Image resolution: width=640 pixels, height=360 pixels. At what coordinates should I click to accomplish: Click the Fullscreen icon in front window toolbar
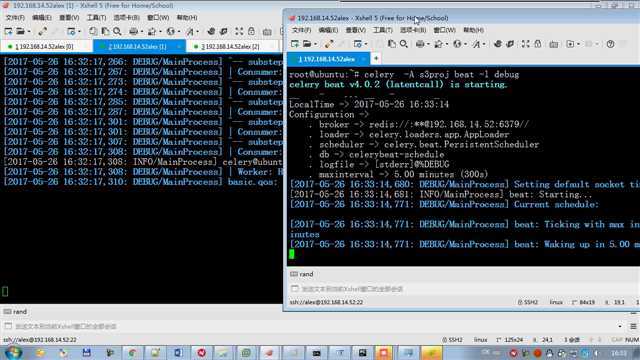click(x=526, y=44)
